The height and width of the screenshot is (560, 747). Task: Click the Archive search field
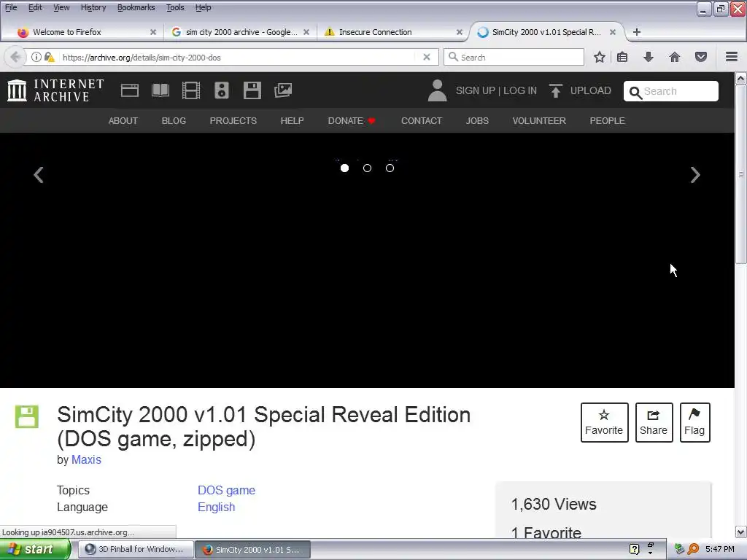[671, 91]
